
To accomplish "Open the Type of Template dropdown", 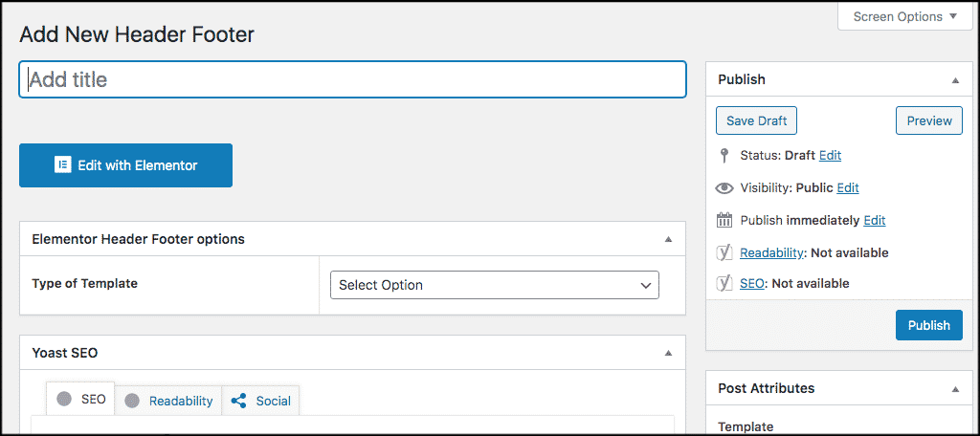I will pyautogui.click(x=495, y=285).
